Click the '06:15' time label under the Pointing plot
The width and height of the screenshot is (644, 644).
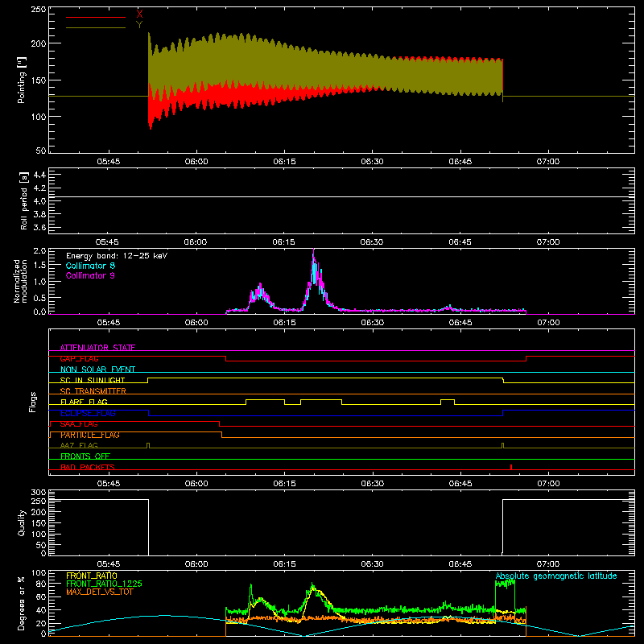pos(284,162)
